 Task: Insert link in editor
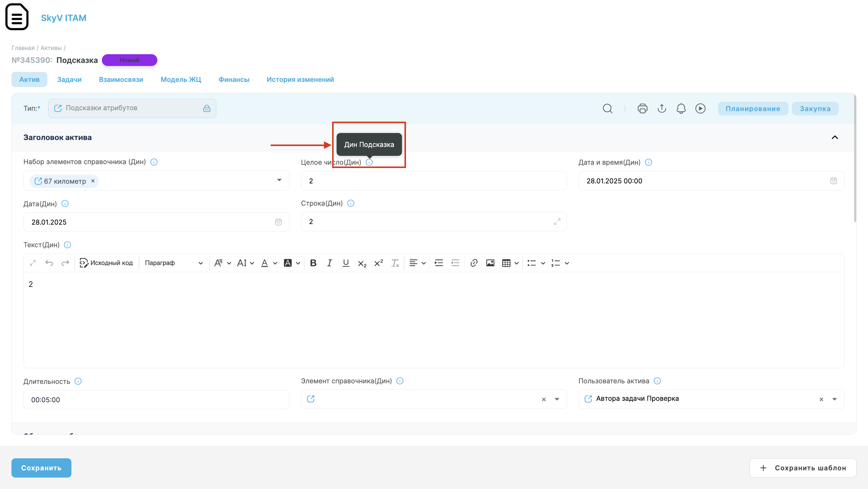tap(474, 263)
